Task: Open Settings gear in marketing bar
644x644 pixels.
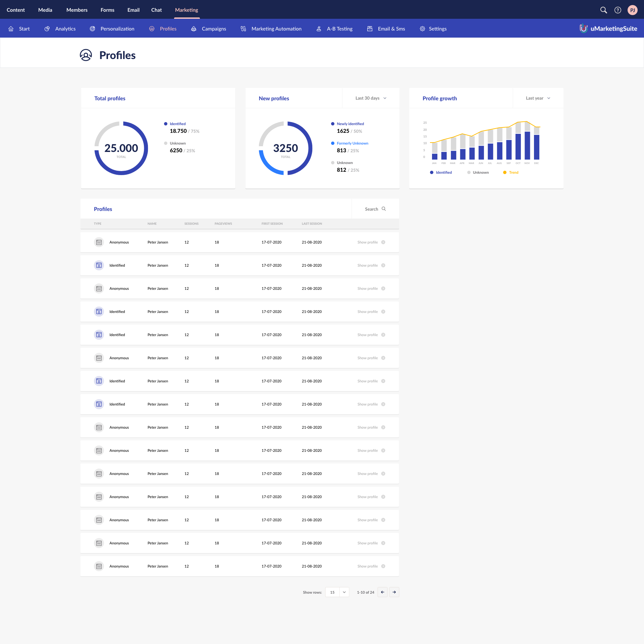Action: click(x=422, y=29)
